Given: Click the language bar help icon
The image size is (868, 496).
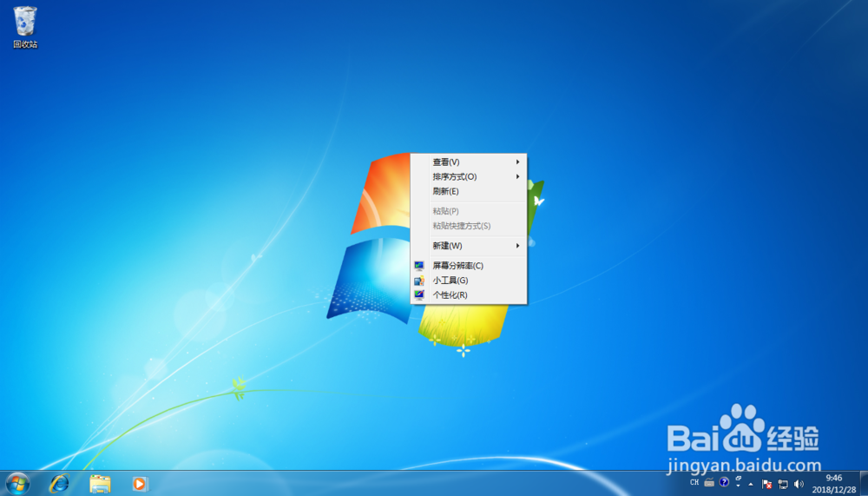Looking at the screenshot, I should coord(724,482).
